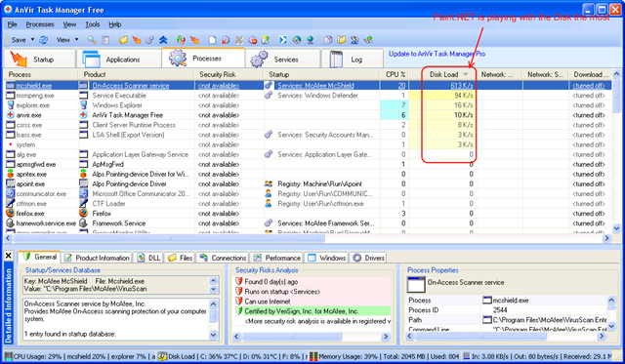The height and width of the screenshot is (364, 625).
Task: Open the Tools menu
Action: coord(93,24)
